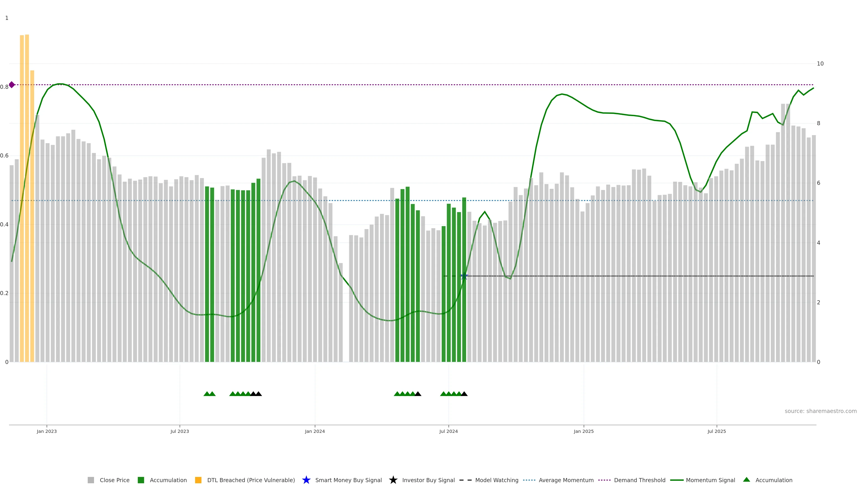Click the Jan 2023 axis label
This screenshot has width=868, height=488.
47,431
